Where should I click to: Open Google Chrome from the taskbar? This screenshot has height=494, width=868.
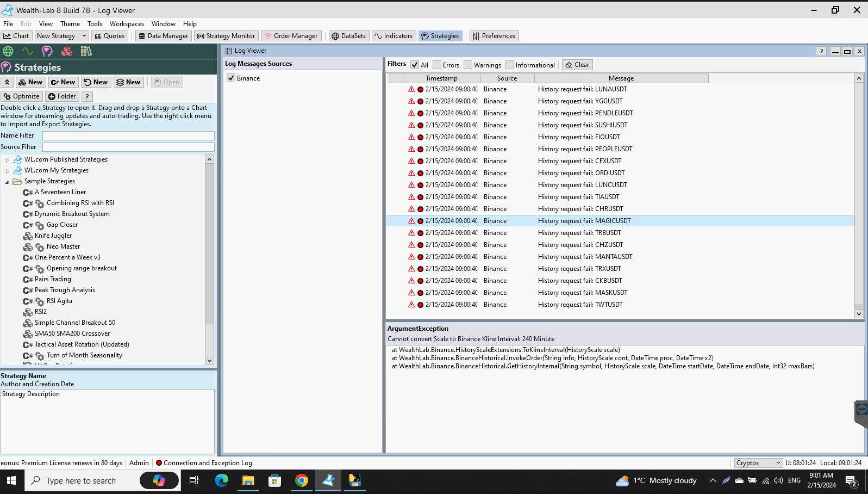pos(302,480)
